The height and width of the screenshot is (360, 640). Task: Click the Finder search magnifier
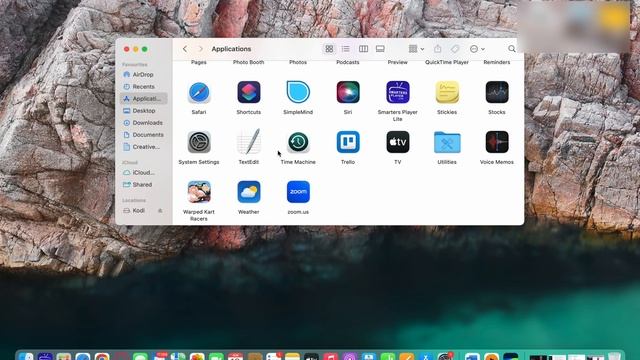[511, 49]
